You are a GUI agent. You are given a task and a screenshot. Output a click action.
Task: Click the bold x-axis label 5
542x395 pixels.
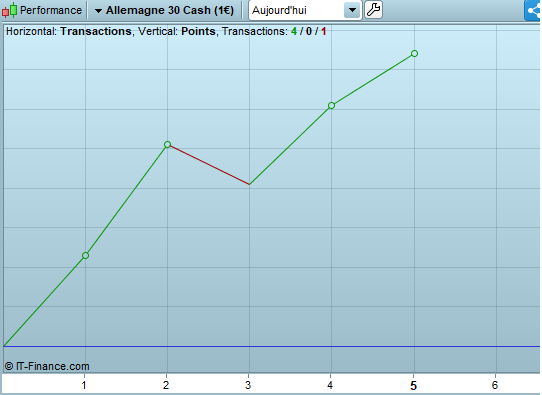(413, 385)
